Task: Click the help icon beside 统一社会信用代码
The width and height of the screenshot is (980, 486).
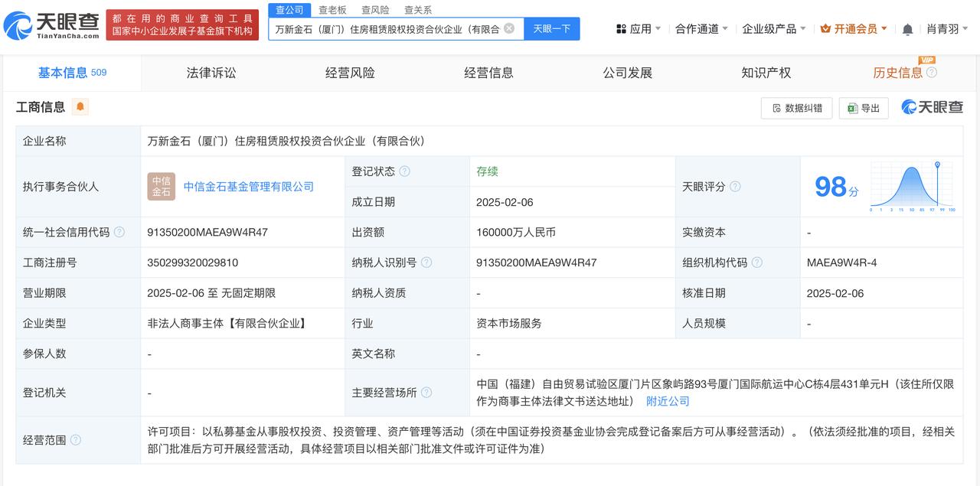Action: pos(119,232)
